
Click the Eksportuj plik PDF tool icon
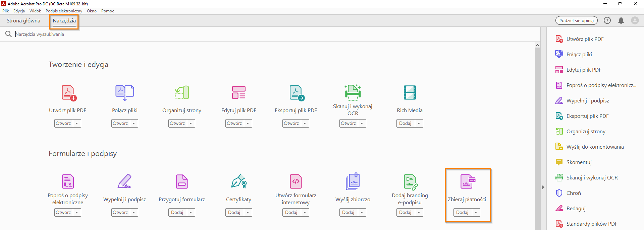pos(297,93)
